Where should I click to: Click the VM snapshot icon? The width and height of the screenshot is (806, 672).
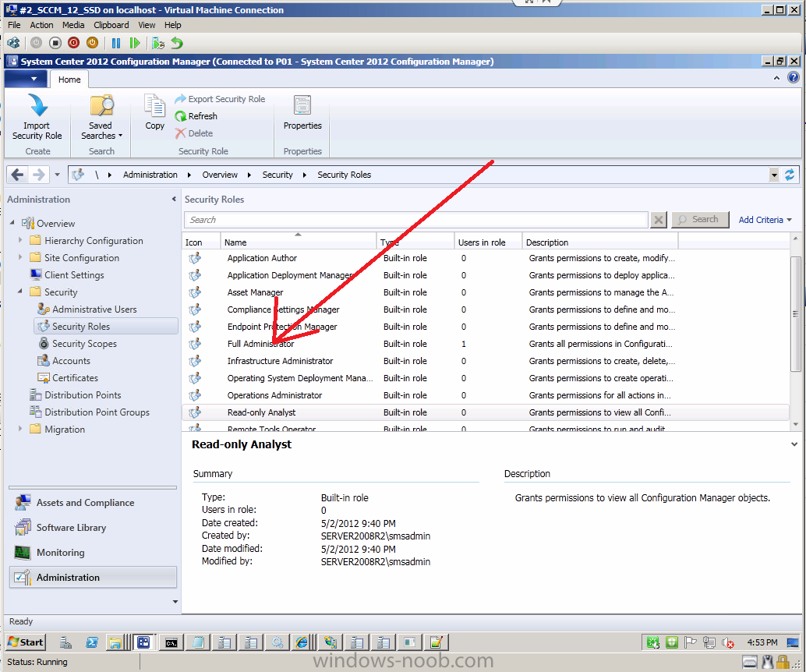[157, 43]
